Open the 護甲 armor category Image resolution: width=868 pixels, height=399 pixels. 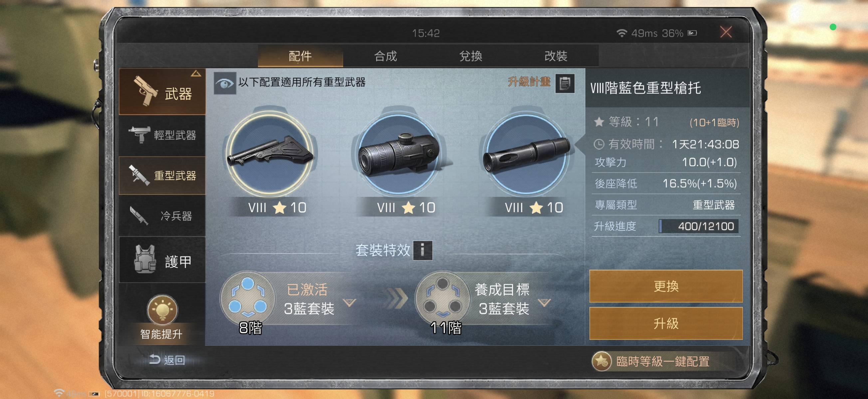(162, 260)
